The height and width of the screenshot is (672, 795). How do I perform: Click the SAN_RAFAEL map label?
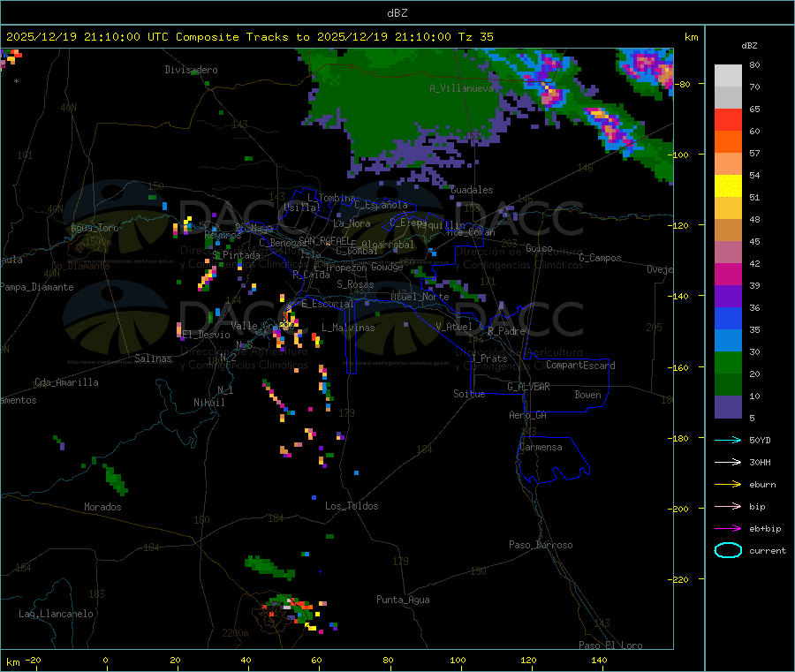pos(324,240)
